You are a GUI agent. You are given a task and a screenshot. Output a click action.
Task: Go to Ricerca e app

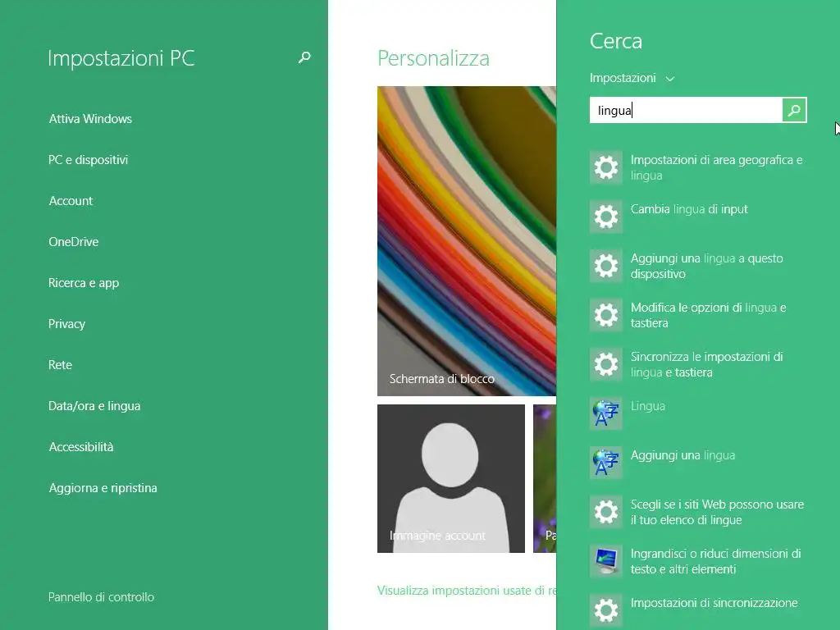84,283
